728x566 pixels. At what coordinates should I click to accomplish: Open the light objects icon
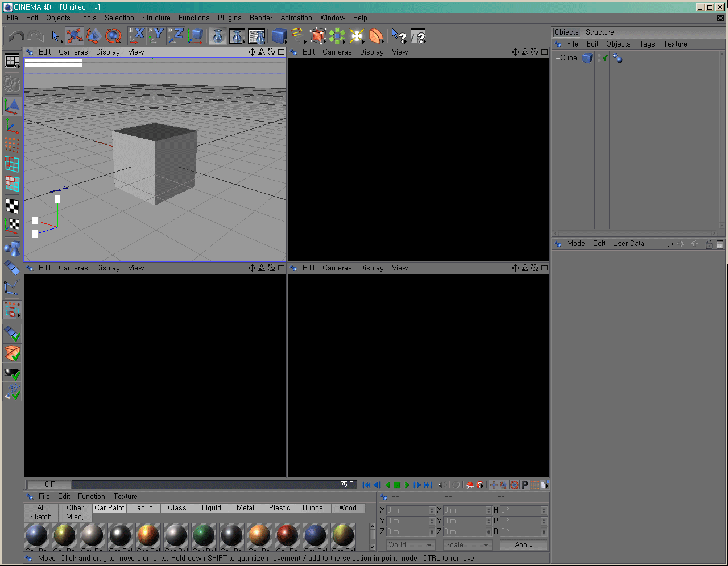click(x=357, y=36)
